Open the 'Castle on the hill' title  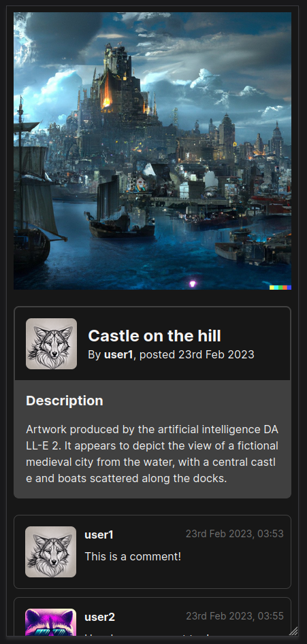point(155,336)
